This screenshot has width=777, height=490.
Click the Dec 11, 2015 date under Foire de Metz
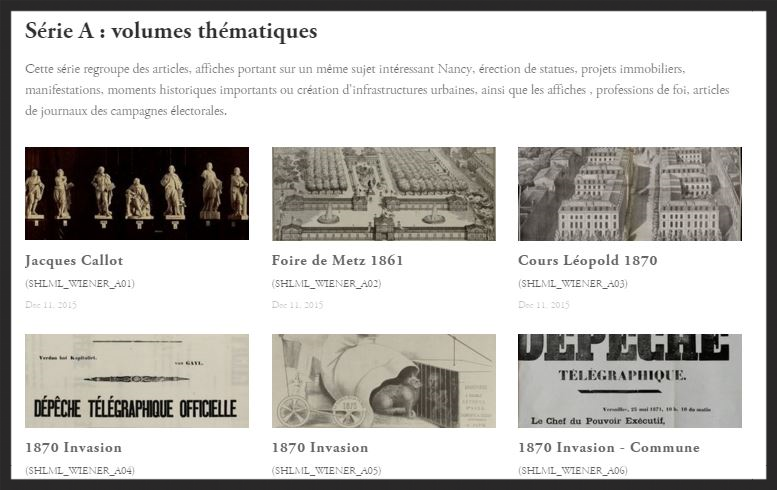(x=297, y=305)
